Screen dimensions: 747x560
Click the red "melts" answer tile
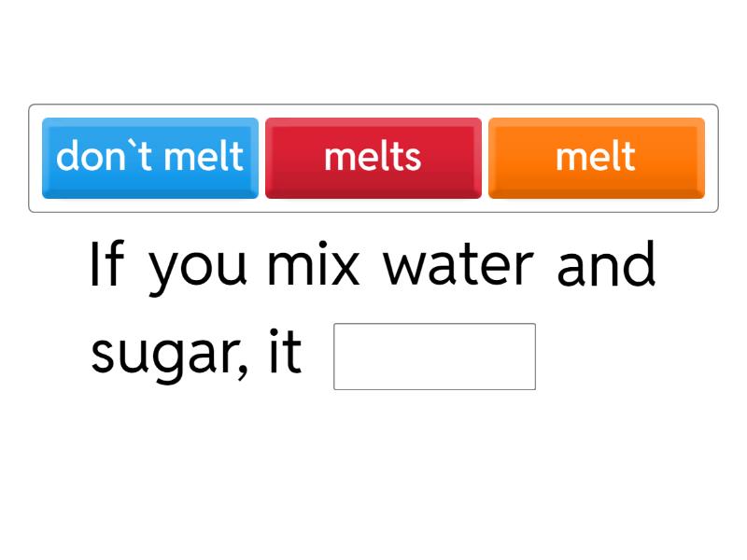pyautogui.click(x=373, y=157)
